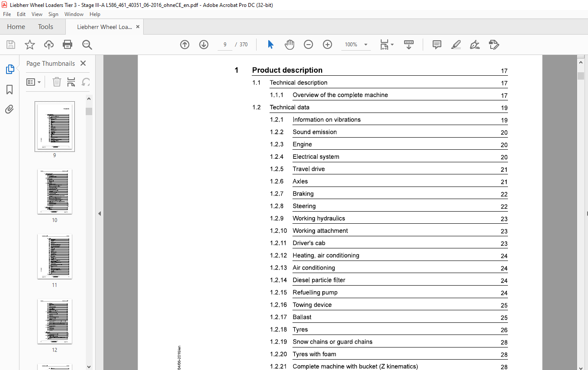Image resolution: width=588 pixels, height=370 pixels.
Task: Open the Technical description entry
Action: click(x=299, y=83)
